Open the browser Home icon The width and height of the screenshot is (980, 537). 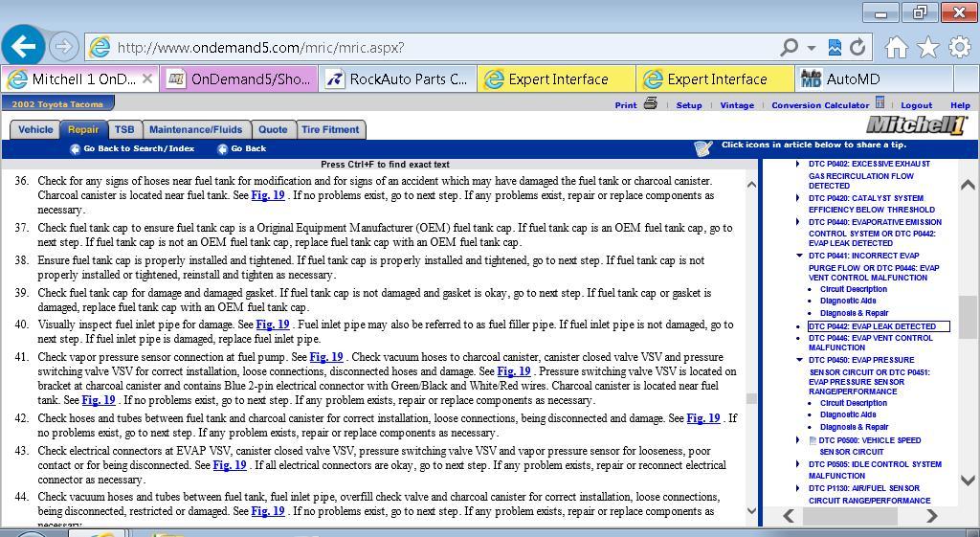(x=896, y=47)
